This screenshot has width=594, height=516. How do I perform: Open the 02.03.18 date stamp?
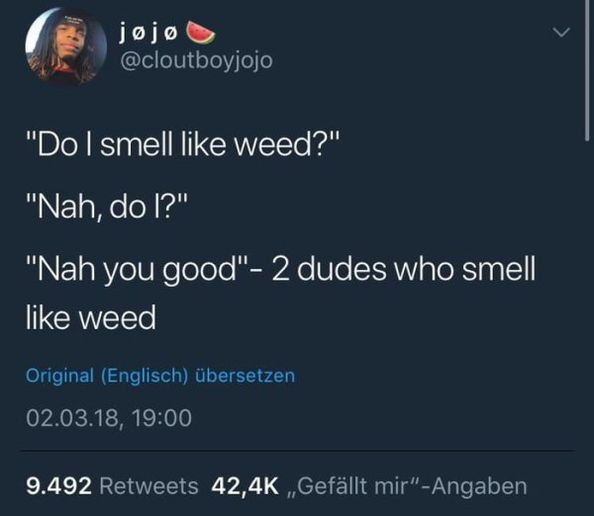72,418
